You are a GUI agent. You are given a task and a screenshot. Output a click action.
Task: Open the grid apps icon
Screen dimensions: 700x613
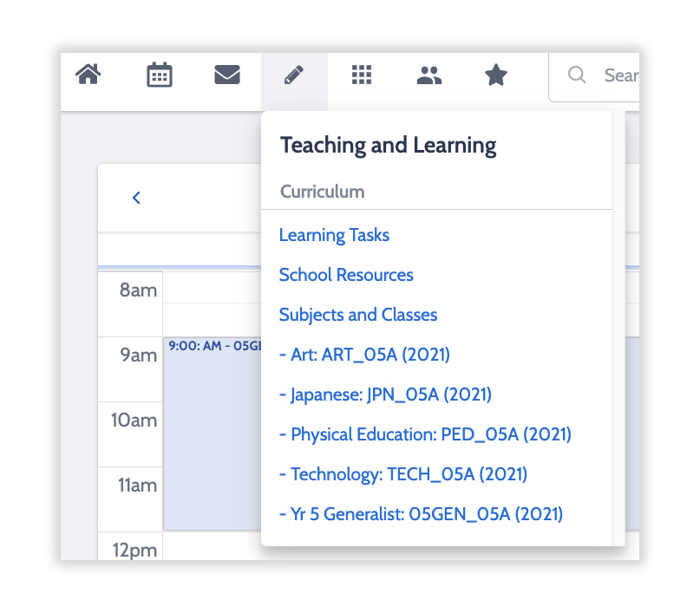point(362,75)
